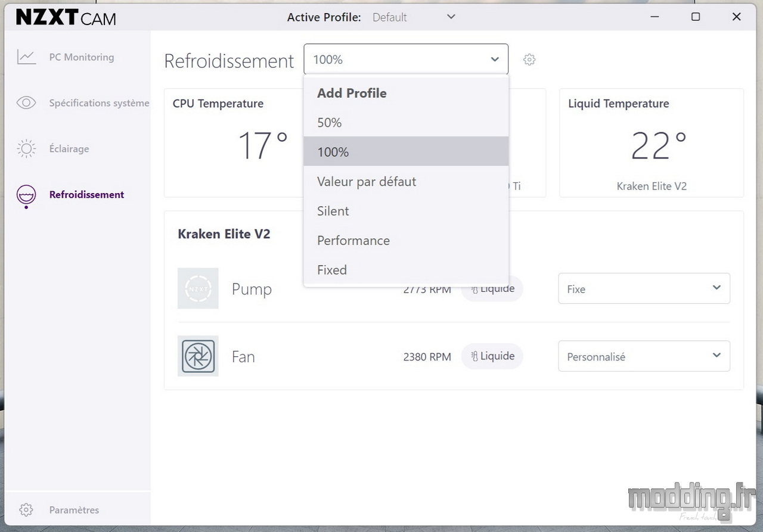Click the Refroidissement page title
763x532 pixels.
tap(229, 61)
